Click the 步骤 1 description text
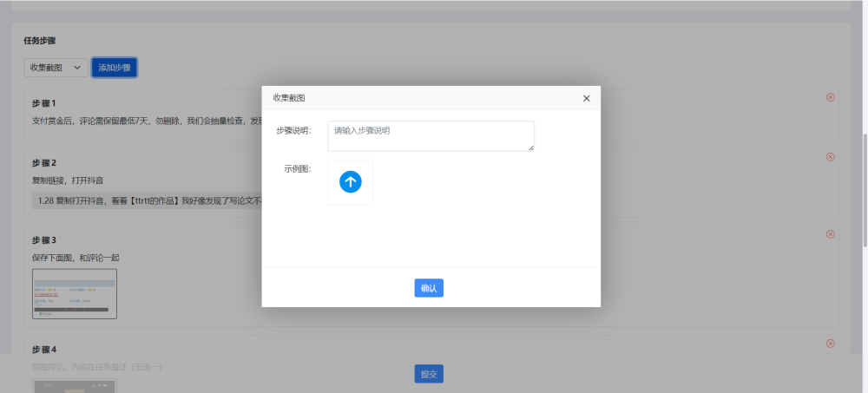The width and height of the screenshot is (868, 393). 143,121
